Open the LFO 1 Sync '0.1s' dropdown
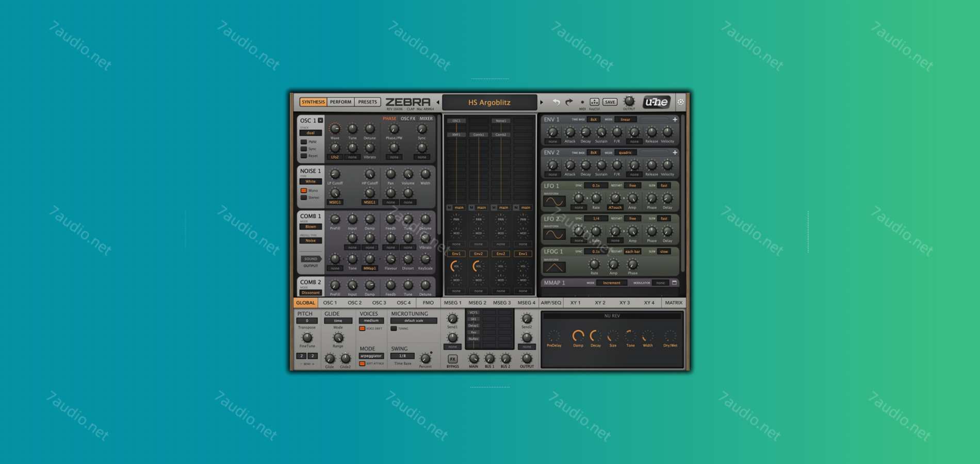The height and width of the screenshot is (464, 980). (596, 186)
